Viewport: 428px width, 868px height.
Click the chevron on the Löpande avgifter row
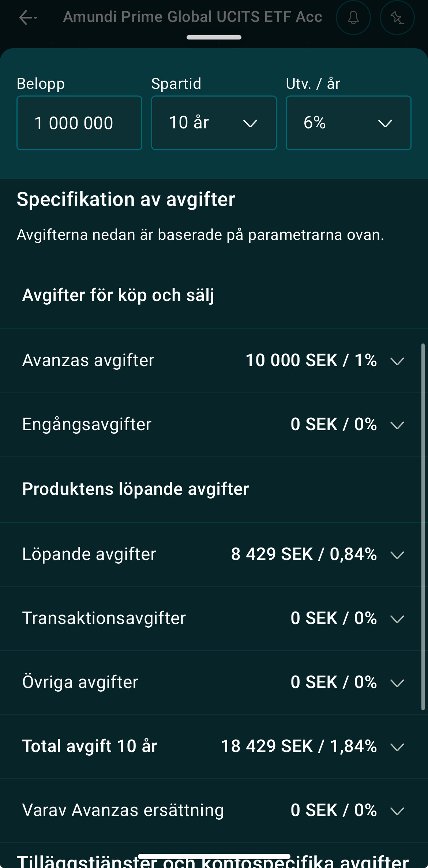pos(397,555)
